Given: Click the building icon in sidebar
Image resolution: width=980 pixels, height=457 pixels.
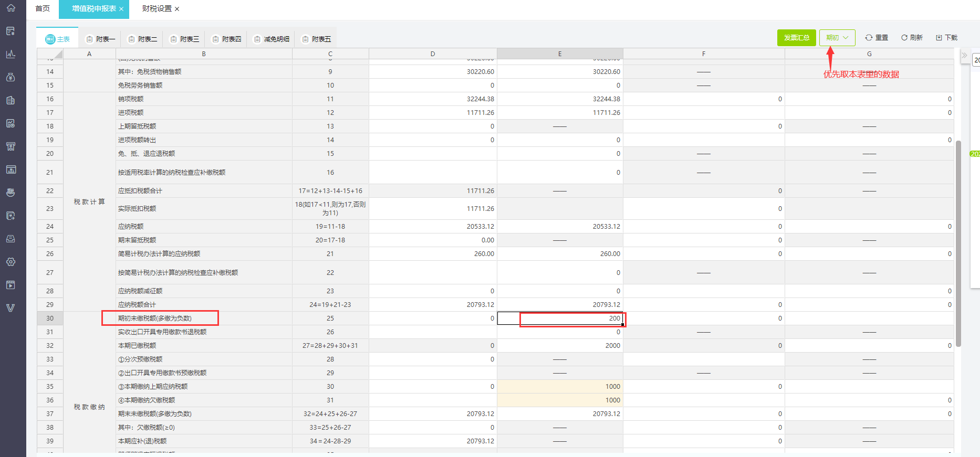Looking at the screenshot, I should pyautogui.click(x=11, y=100).
